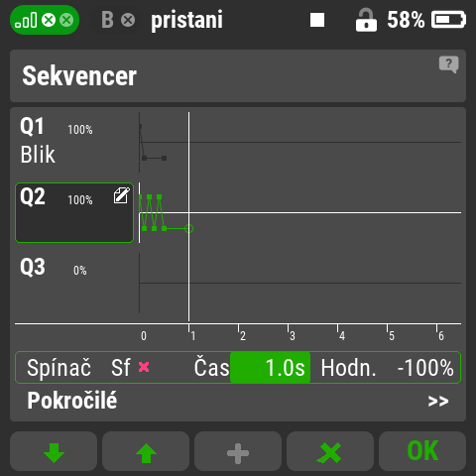Tap the white stop square icon

coord(317,20)
